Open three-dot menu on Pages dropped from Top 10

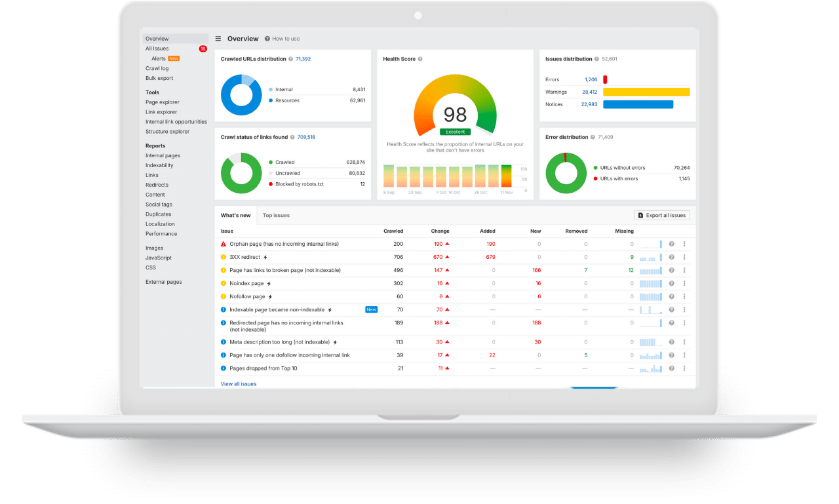(684, 368)
